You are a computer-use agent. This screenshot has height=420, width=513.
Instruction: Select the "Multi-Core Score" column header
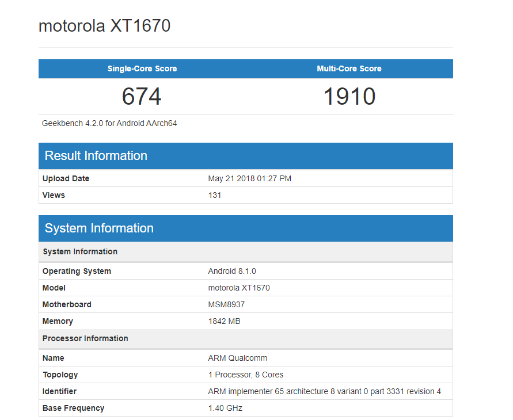[x=349, y=68]
